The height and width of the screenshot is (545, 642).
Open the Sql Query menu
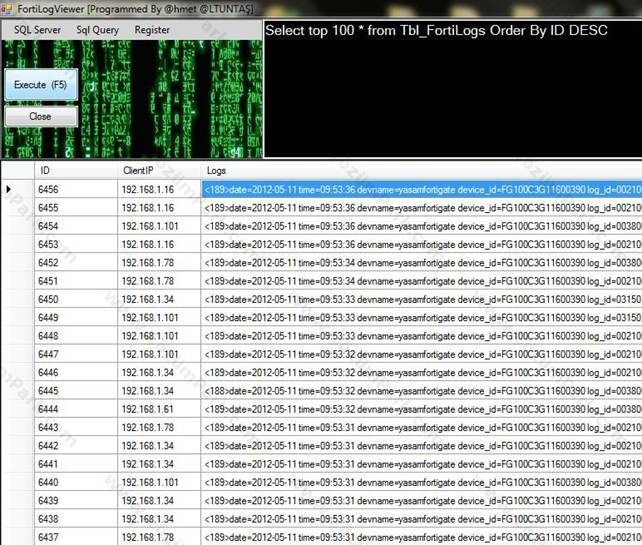click(97, 30)
